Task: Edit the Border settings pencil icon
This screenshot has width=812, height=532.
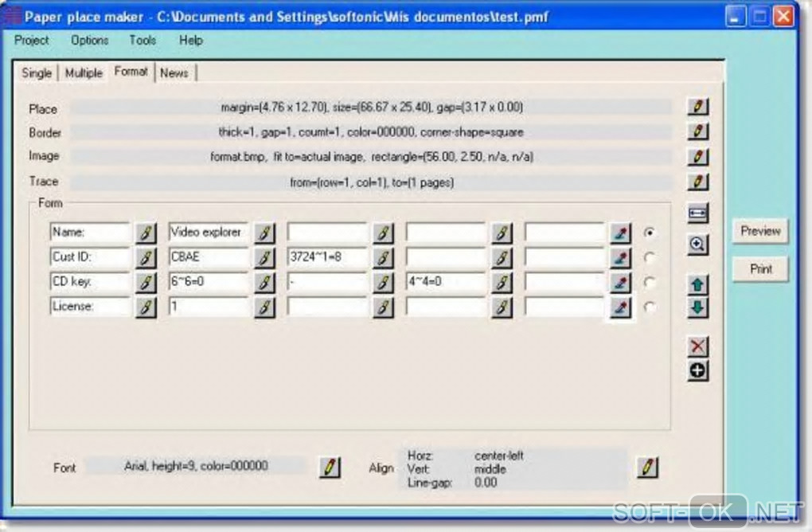Action: tap(697, 131)
